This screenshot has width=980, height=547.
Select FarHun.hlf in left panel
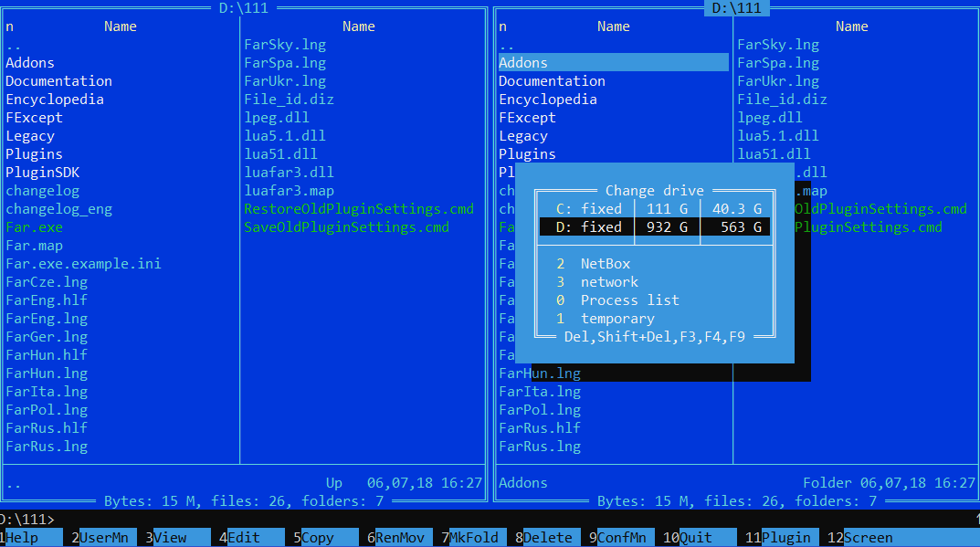(x=47, y=355)
